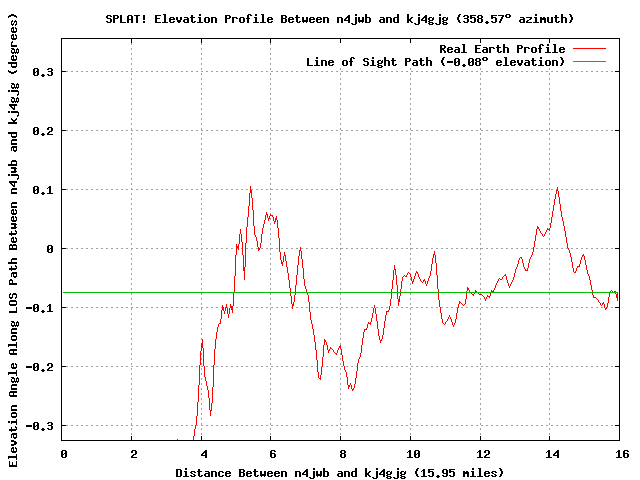Click the red profile peak near 5.4 miles
Screen dimensions: 640x480
[250, 187]
